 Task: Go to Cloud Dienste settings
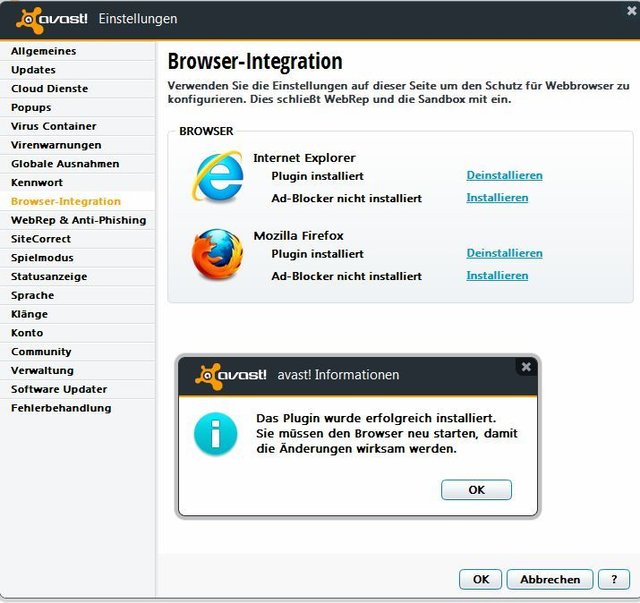tap(78, 89)
